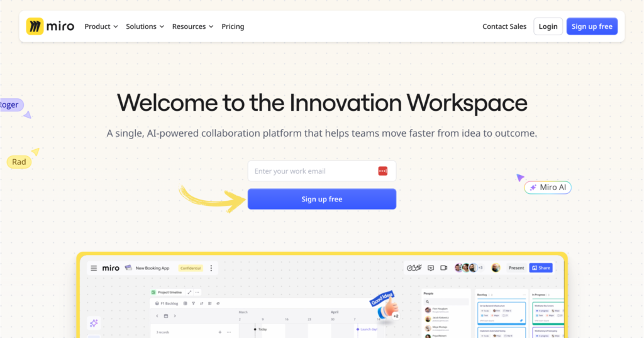Click the Present button in board preview
Screen dimensions: 644x338
[x=516, y=268]
